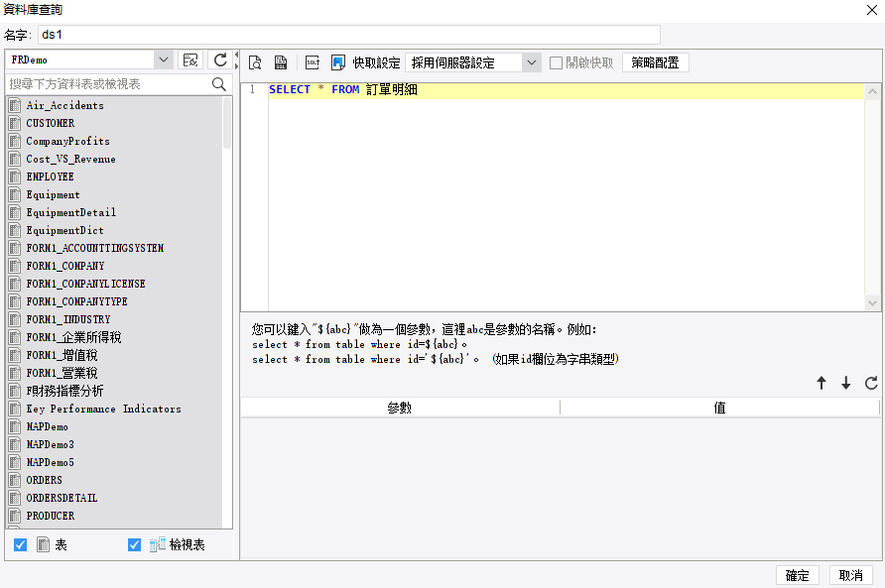
Task: Select FORM1_ACCOUNTTINGSYSTEM table
Action: tap(95, 248)
